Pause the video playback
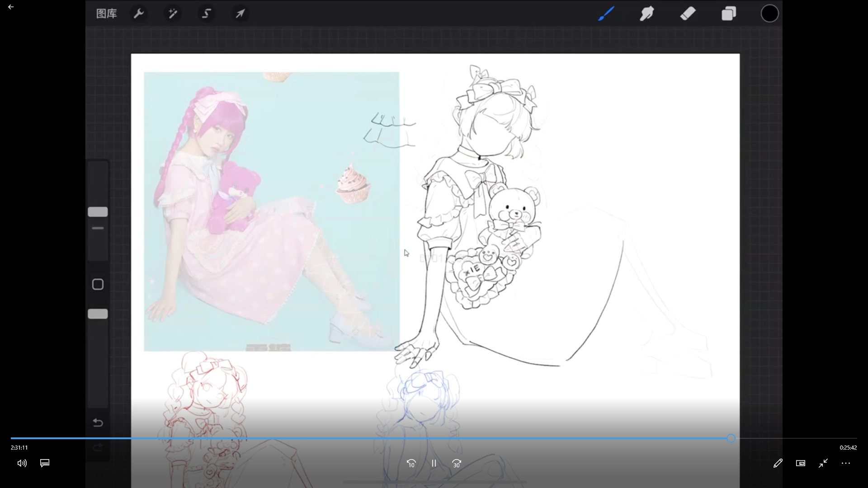Image resolution: width=868 pixels, height=488 pixels. pos(434,463)
